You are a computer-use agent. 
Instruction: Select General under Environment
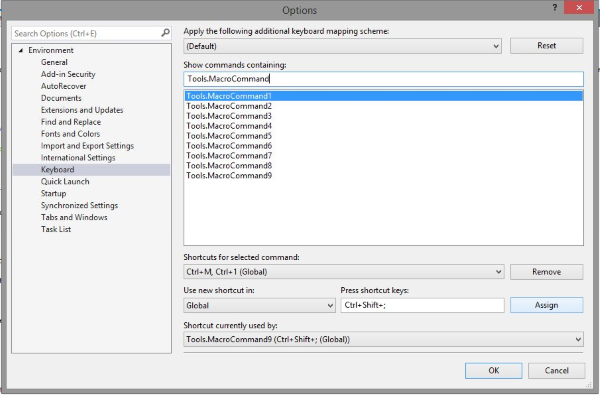point(54,62)
